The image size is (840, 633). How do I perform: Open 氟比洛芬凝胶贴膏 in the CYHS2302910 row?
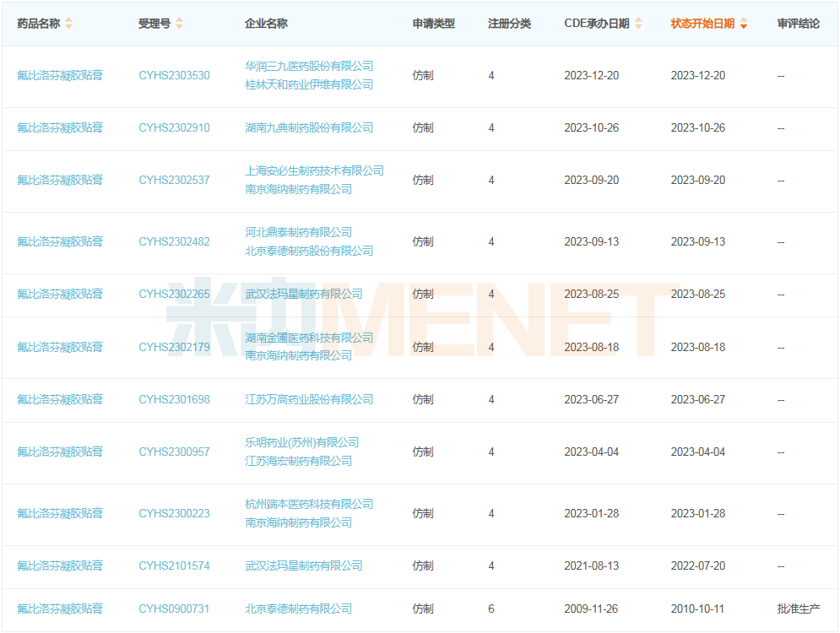pos(60,128)
